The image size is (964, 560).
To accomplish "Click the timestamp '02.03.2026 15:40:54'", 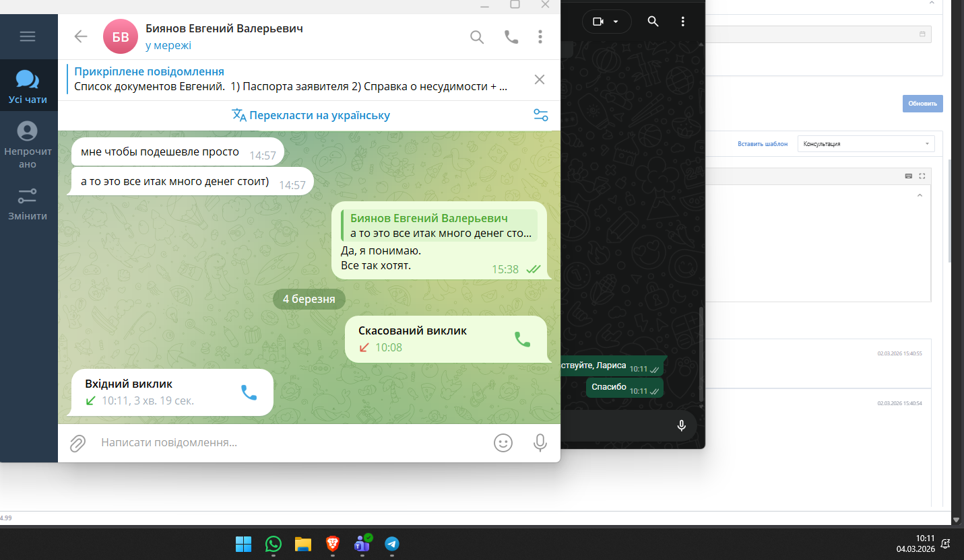I will click(x=899, y=403).
